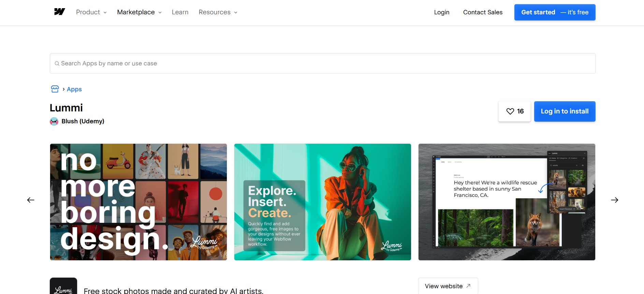The width and height of the screenshot is (644, 294).
Task: Open the marketplace home store icon
Action: [x=55, y=89]
